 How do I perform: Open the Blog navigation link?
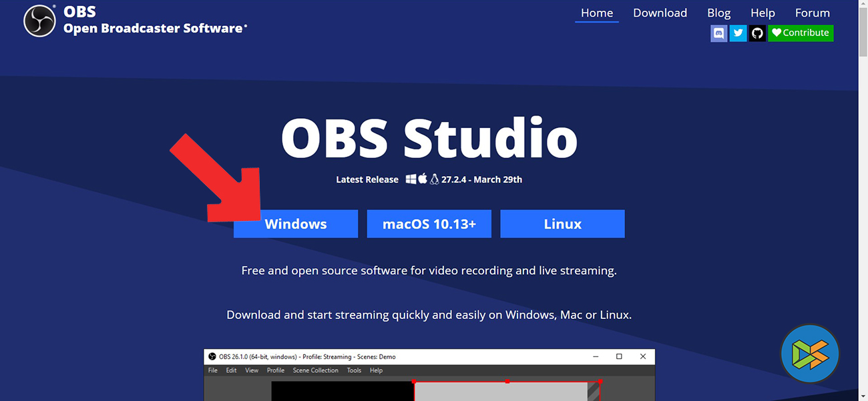point(719,13)
